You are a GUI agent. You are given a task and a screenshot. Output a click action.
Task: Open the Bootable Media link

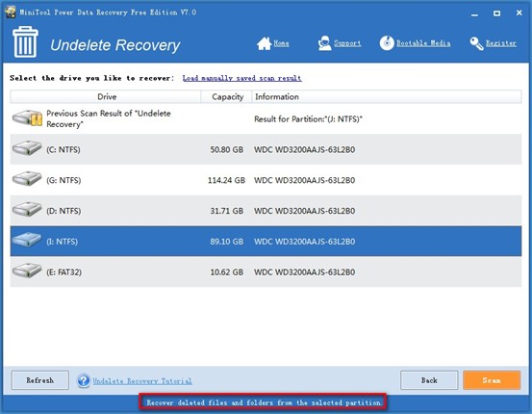pyautogui.click(x=423, y=43)
